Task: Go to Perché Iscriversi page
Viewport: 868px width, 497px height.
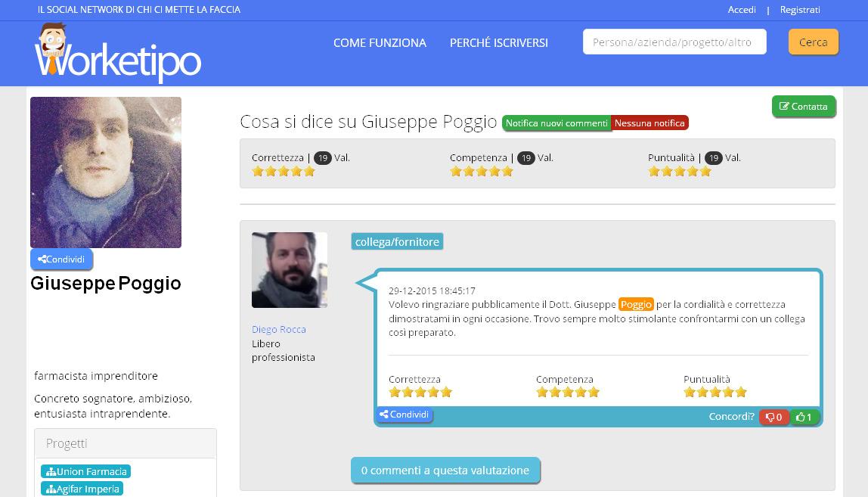Action: click(498, 43)
